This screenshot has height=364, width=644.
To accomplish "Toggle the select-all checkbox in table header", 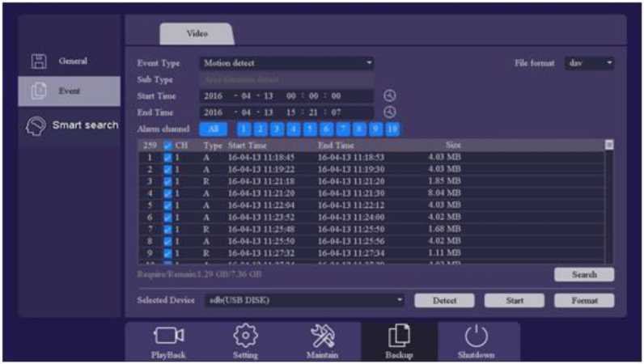I will [x=168, y=146].
